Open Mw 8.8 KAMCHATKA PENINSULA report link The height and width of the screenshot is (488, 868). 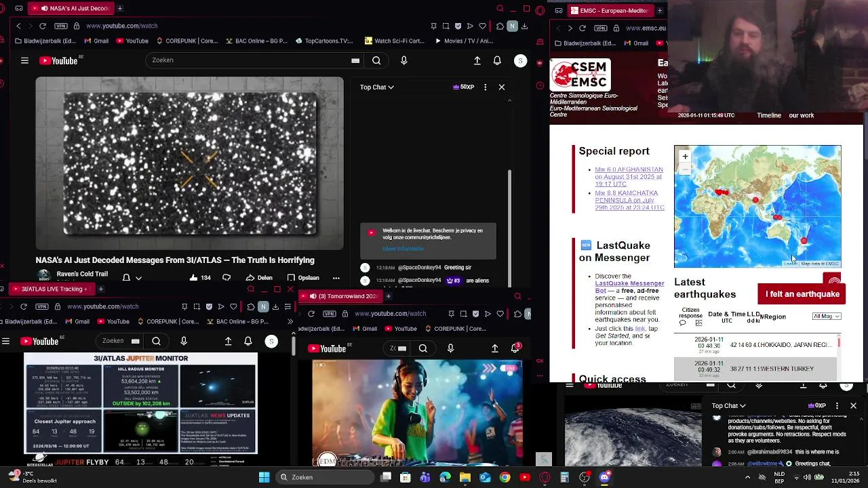tap(629, 200)
